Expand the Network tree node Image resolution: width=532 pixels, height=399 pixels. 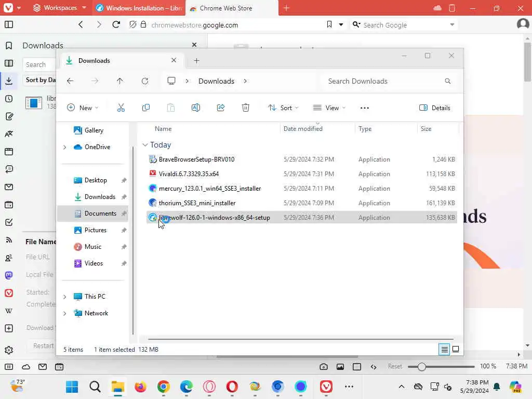(64, 313)
